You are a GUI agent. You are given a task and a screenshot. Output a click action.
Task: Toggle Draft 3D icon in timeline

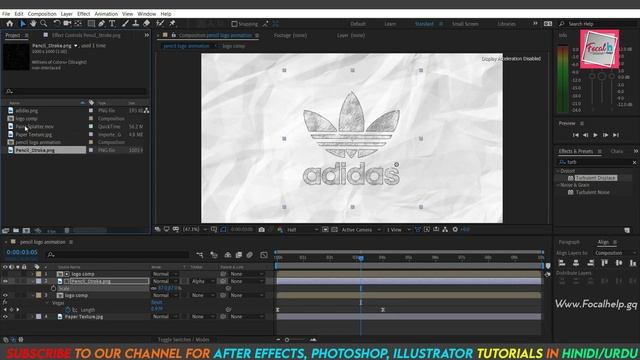coord(214,255)
